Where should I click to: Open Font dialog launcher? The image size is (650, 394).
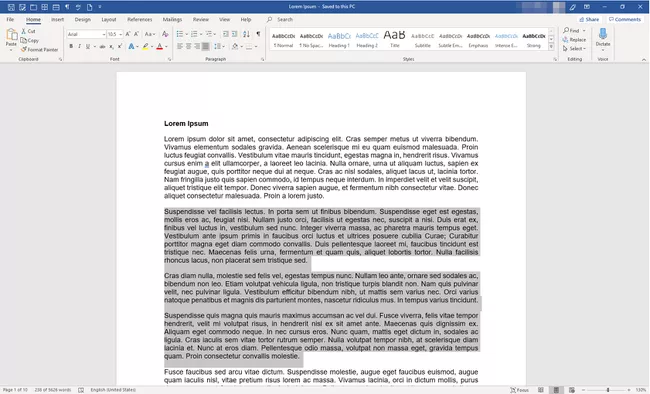170,59
